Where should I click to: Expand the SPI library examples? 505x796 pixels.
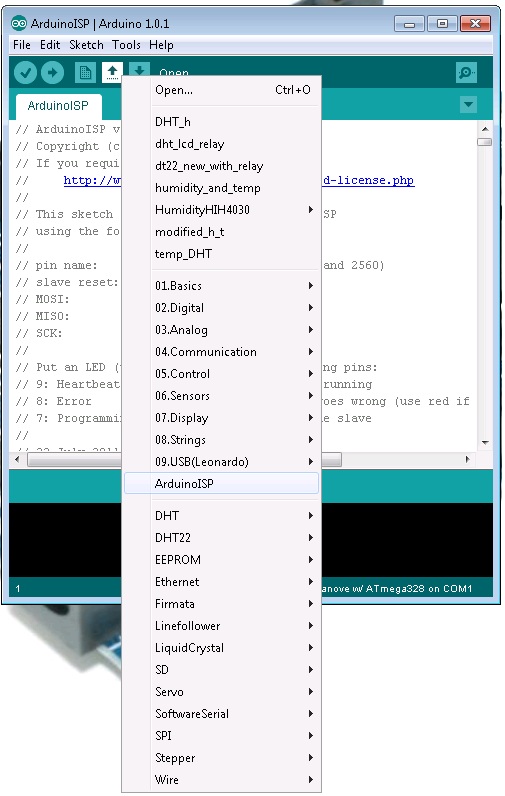click(x=221, y=736)
